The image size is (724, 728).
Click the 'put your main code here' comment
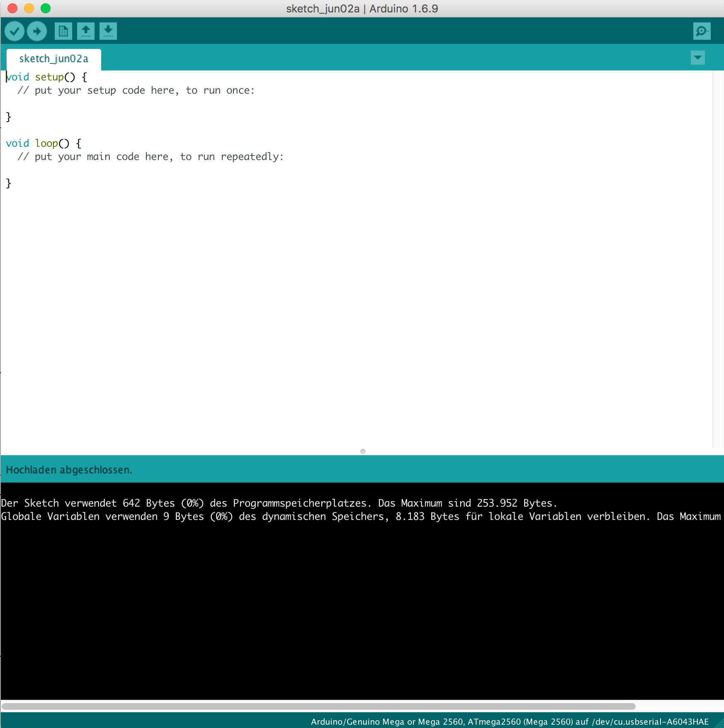pyautogui.click(x=151, y=157)
